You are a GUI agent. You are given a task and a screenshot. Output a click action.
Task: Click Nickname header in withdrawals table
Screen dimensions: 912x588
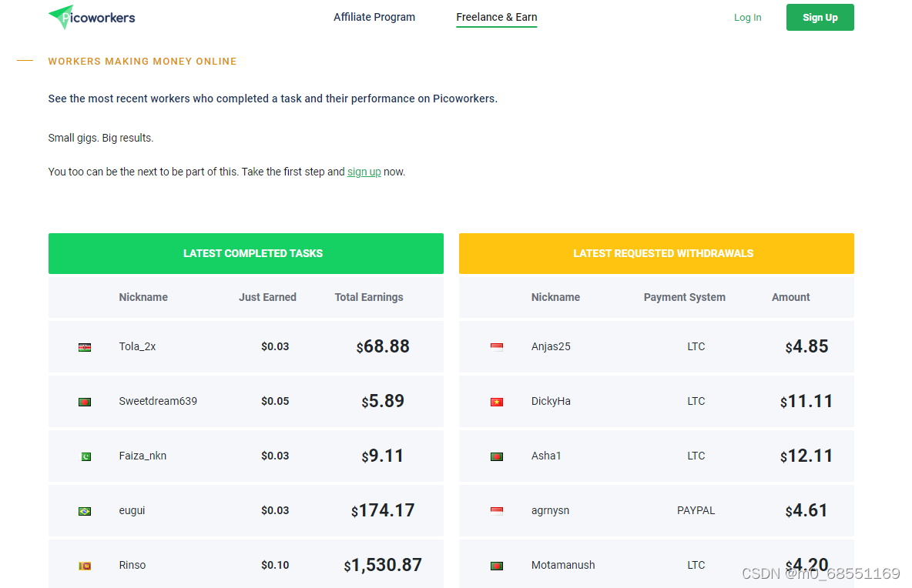point(555,298)
